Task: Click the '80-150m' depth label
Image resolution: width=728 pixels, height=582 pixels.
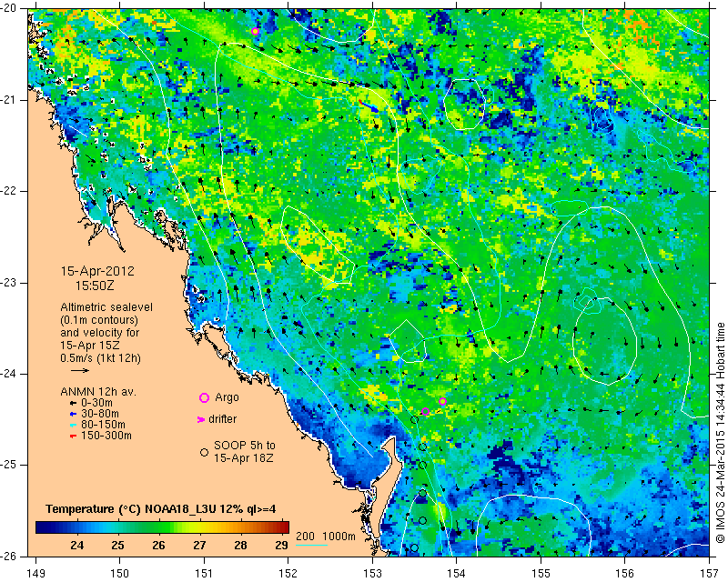Action: coord(103,425)
